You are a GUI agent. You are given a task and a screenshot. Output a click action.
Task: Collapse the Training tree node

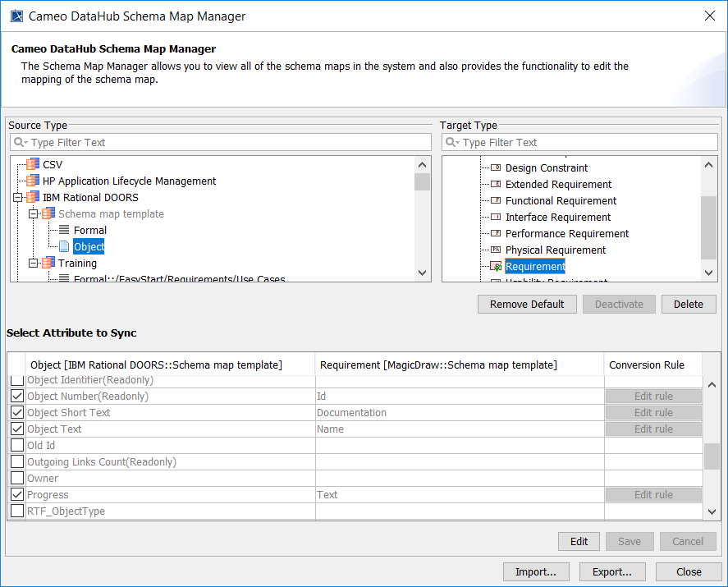(34, 264)
